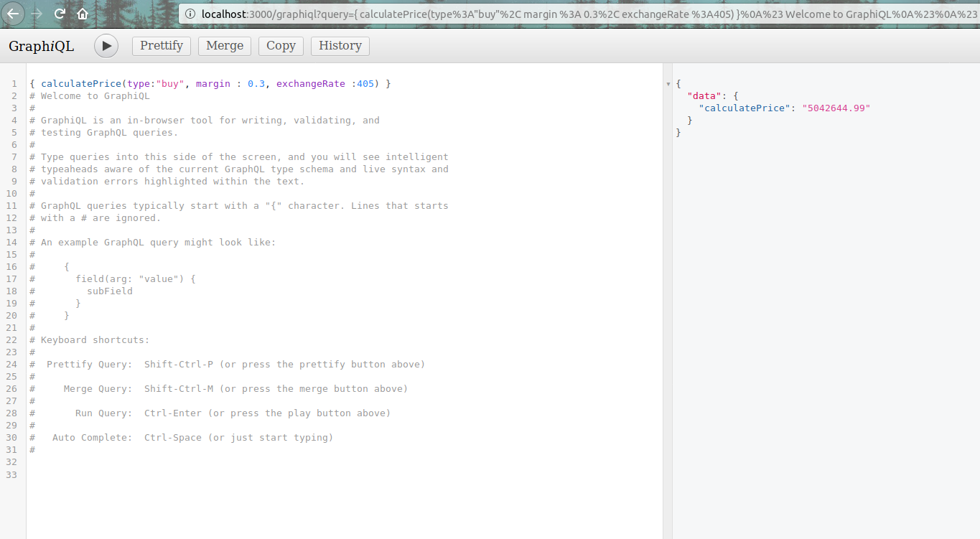Click the "calculatePrice" key in result

pos(745,108)
